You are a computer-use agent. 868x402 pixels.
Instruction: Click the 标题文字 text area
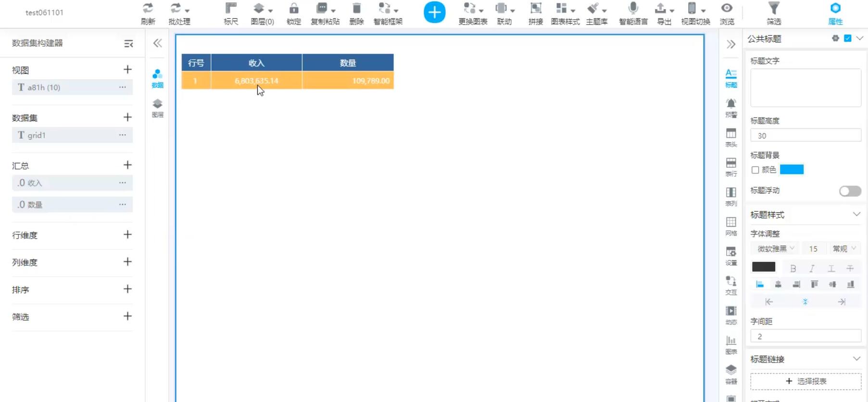[805, 88]
